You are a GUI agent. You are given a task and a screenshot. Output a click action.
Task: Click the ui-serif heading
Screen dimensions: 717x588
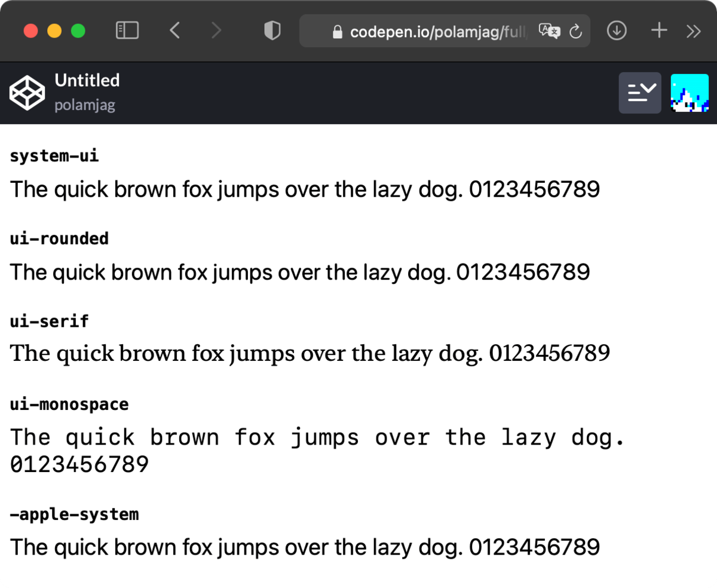tap(49, 321)
